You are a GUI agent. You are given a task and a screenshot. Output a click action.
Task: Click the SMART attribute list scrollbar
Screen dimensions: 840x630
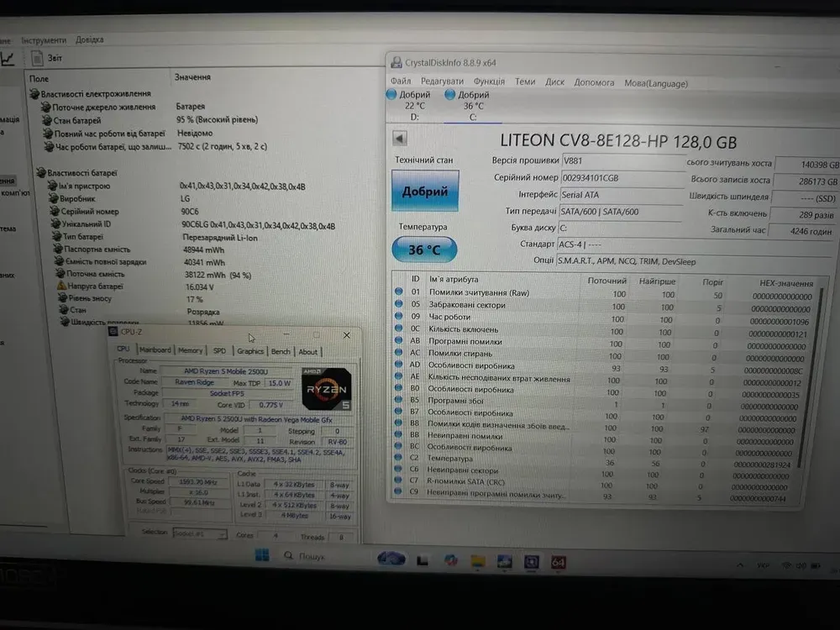pyautogui.click(x=821, y=378)
